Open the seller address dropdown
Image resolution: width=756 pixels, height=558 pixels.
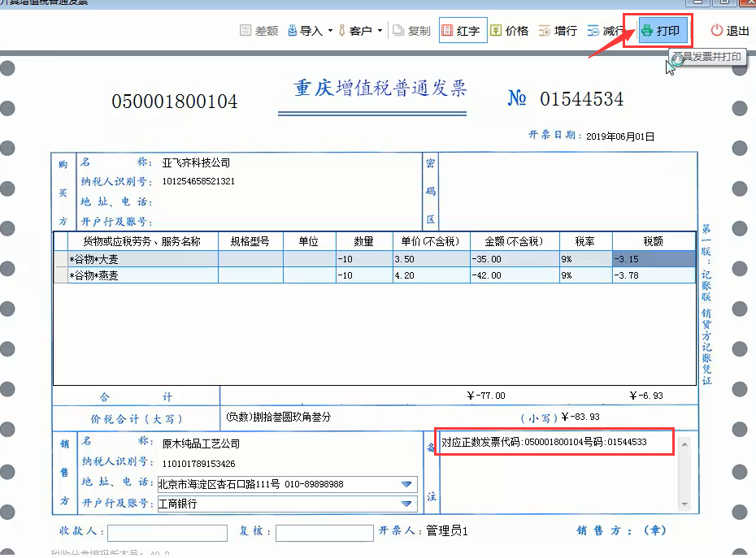(x=406, y=484)
